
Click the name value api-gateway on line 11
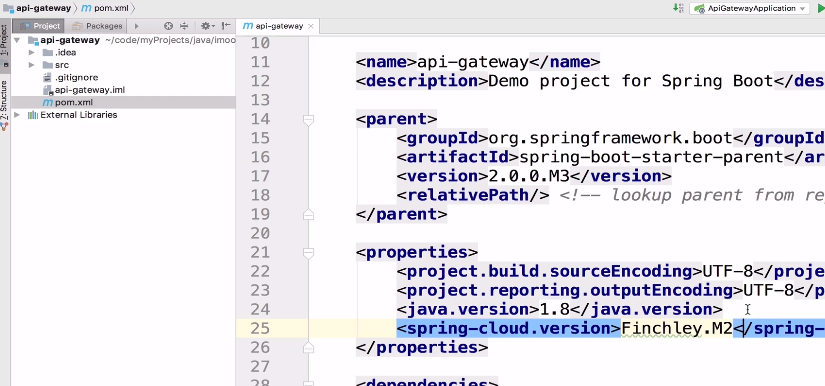coord(473,62)
